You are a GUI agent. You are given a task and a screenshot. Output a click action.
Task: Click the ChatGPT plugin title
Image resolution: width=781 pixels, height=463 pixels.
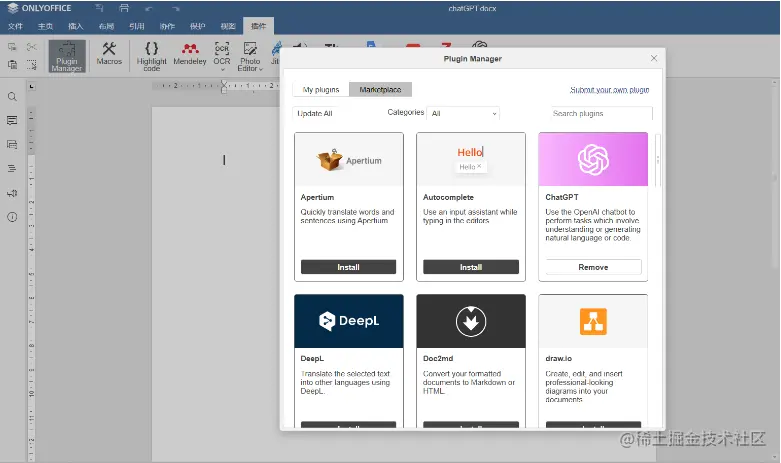[x=562, y=197]
